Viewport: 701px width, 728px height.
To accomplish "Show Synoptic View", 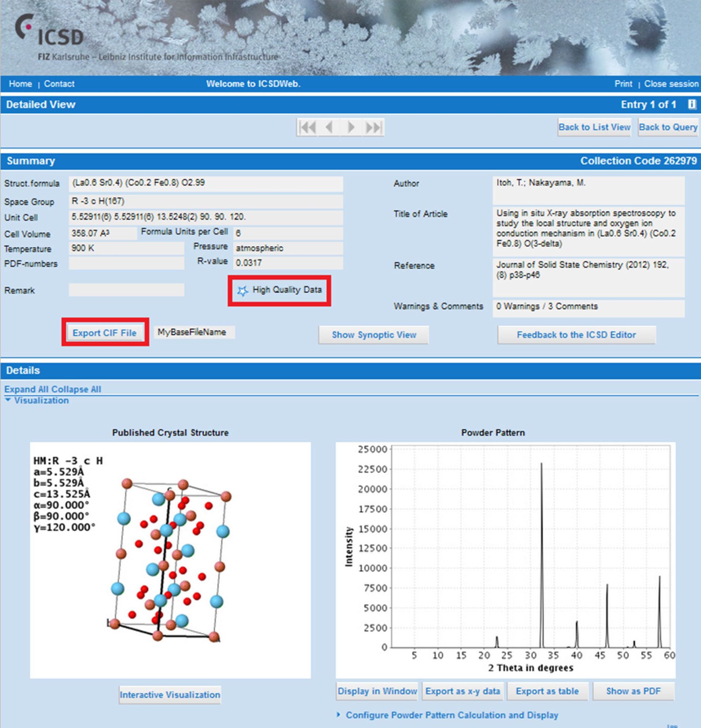I will 374,335.
